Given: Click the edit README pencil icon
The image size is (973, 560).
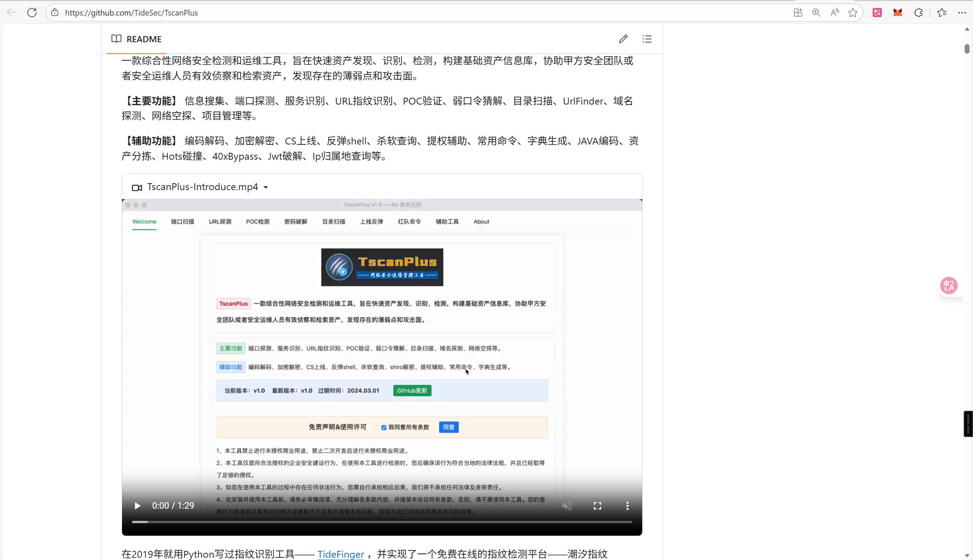Looking at the screenshot, I should [623, 39].
